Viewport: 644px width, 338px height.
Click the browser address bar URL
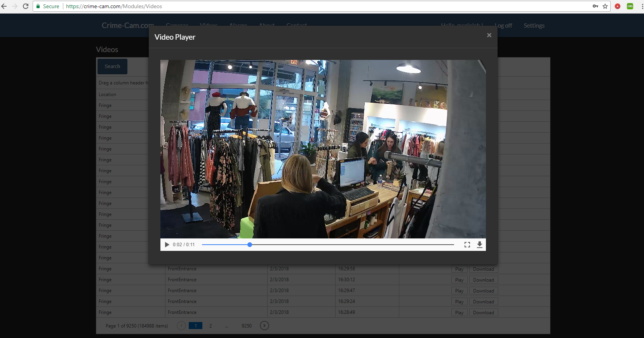114,6
